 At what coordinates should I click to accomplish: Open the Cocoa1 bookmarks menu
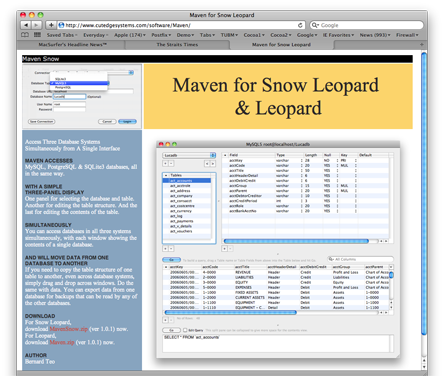[254, 35]
